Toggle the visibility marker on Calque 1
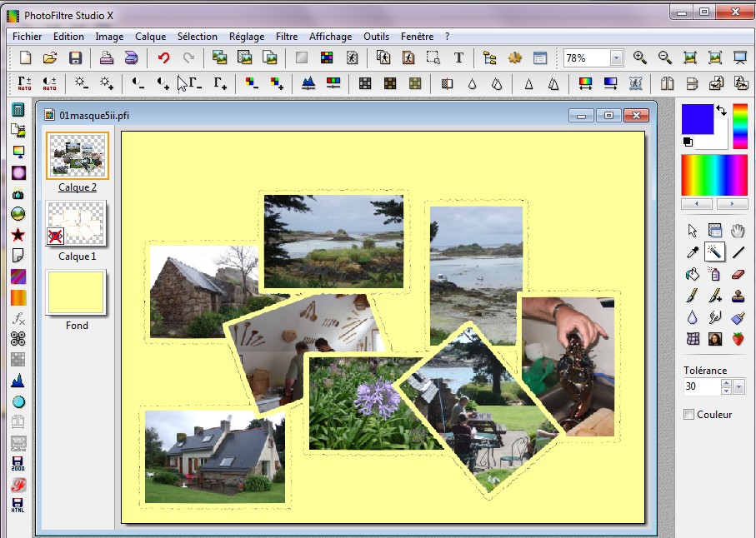The width and height of the screenshot is (756, 538). [x=56, y=236]
